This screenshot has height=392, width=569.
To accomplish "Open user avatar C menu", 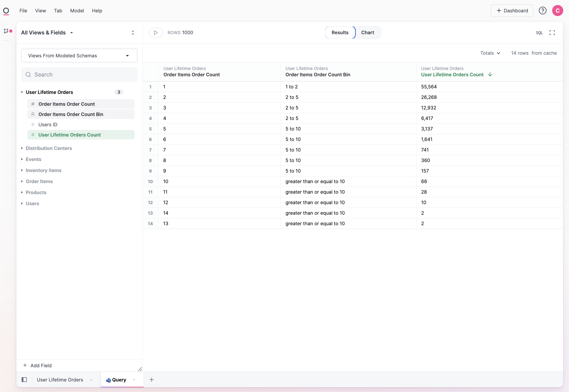I will [557, 11].
